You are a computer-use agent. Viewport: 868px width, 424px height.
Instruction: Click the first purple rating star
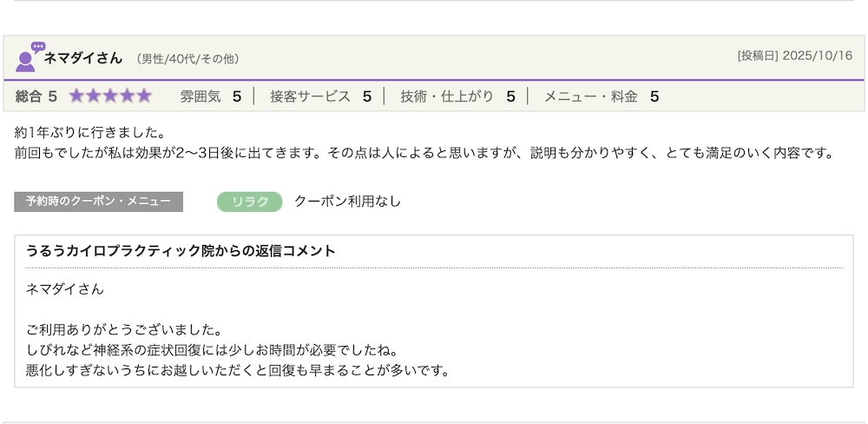click(76, 96)
